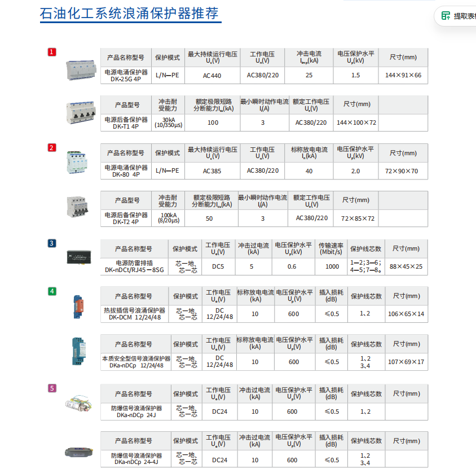This screenshot has width=476, height=473.
Task: Click the red number 1 badge
Action: pos(52,52)
